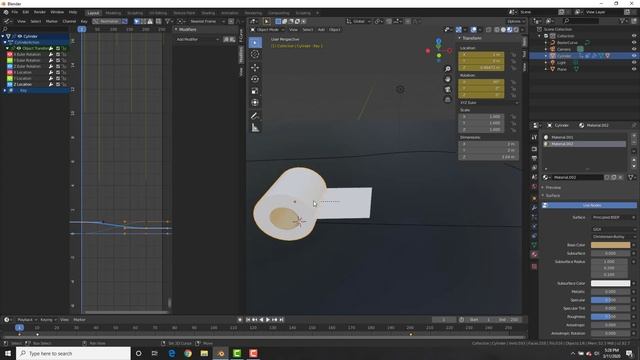The width and height of the screenshot is (640, 360).
Task: Toggle Z Location channel color checkbox
Action: tap(10, 84)
